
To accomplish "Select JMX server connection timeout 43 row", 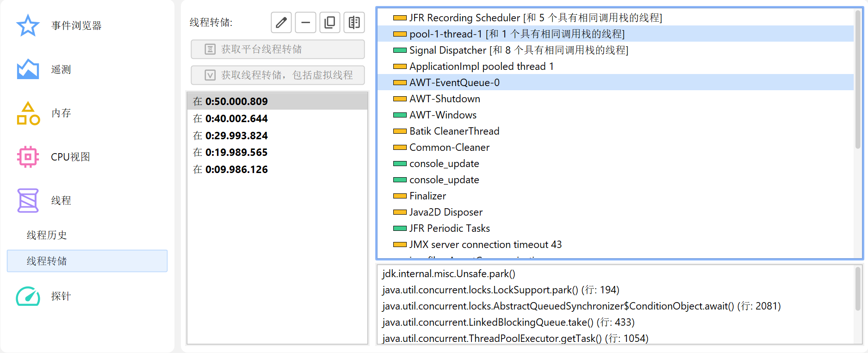I will point(616,244).
